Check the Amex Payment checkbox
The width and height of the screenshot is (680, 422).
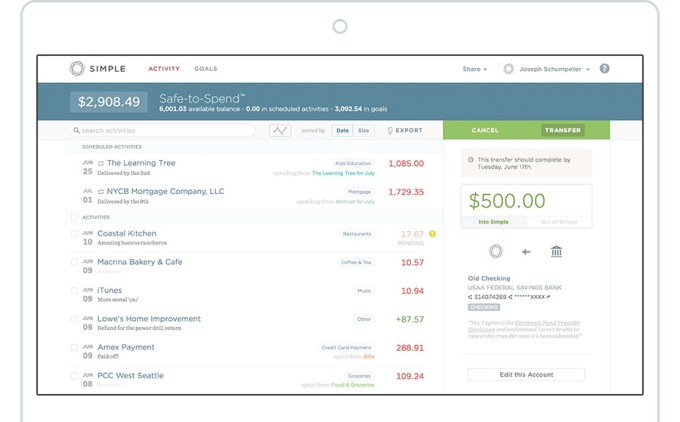coord(74,347)
